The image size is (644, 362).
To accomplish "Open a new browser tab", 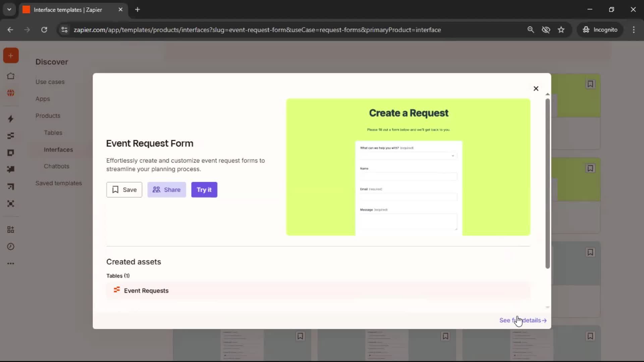I will click(138, 9).
